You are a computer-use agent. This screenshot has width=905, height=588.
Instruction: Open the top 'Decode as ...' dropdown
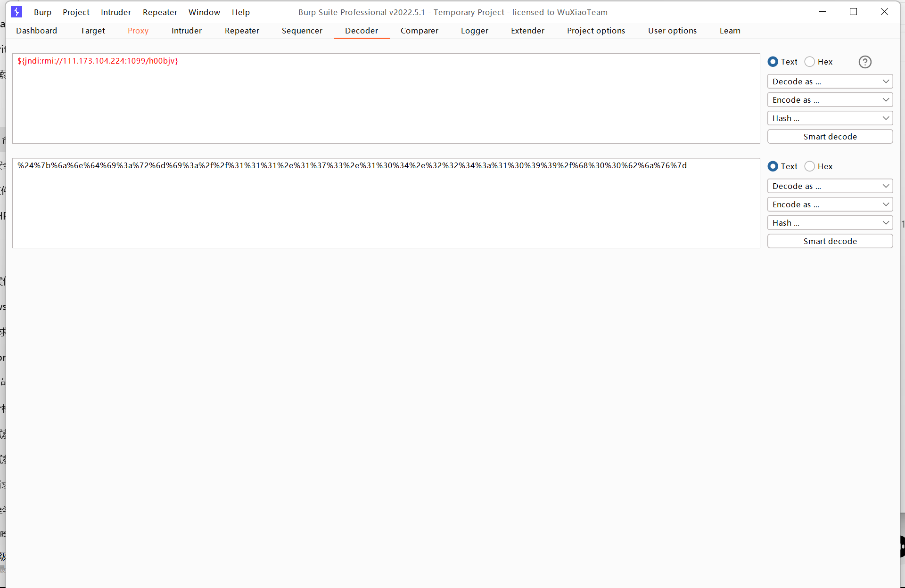pyautogui.click(x=830, y=82)
